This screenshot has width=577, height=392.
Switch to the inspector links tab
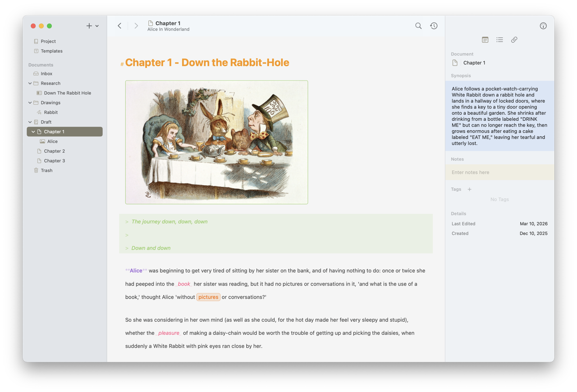pos(514,40)
